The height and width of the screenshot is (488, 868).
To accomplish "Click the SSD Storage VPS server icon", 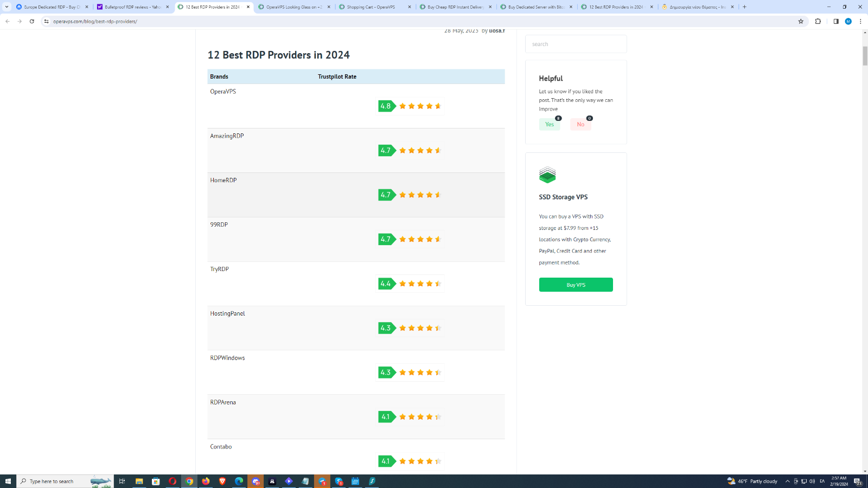I will (547, 175).
